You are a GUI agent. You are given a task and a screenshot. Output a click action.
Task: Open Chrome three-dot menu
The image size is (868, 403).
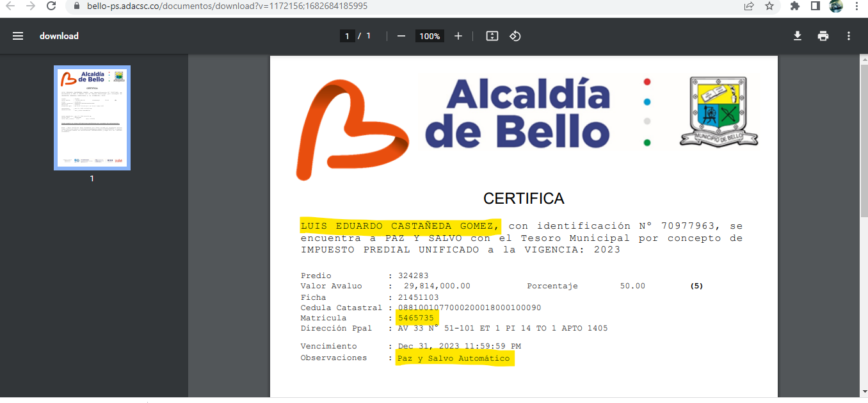point(856,6)
